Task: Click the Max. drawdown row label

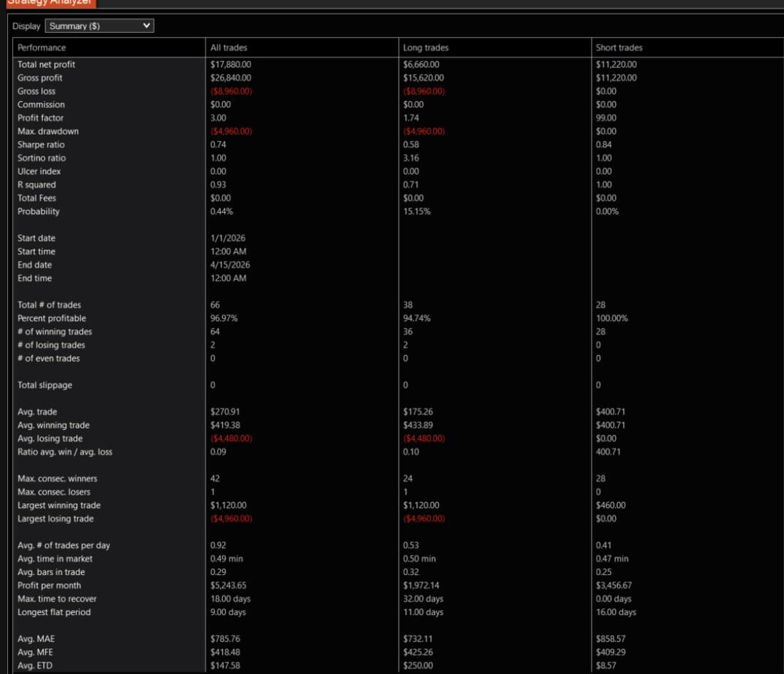Action: click(x=48, y=132)
